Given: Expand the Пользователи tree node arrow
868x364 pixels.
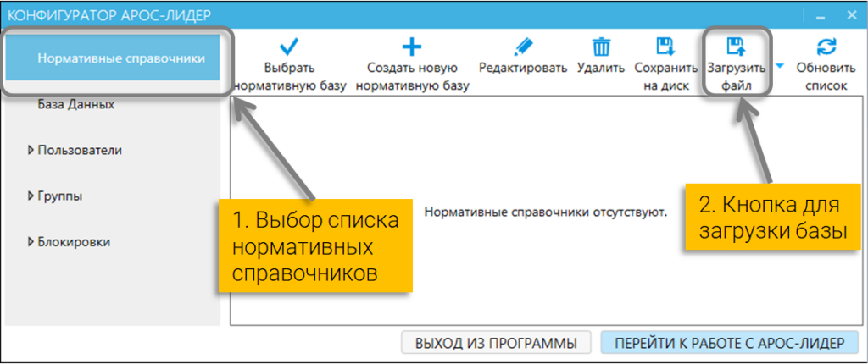Looking at the screenshot, I should [x=31, y=150].
